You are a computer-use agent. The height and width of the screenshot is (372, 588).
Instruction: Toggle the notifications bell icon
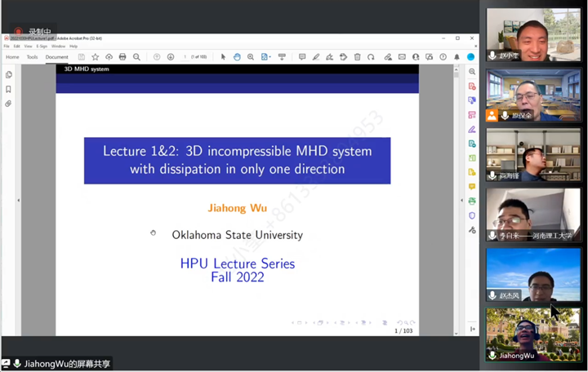tap(457, 57)
